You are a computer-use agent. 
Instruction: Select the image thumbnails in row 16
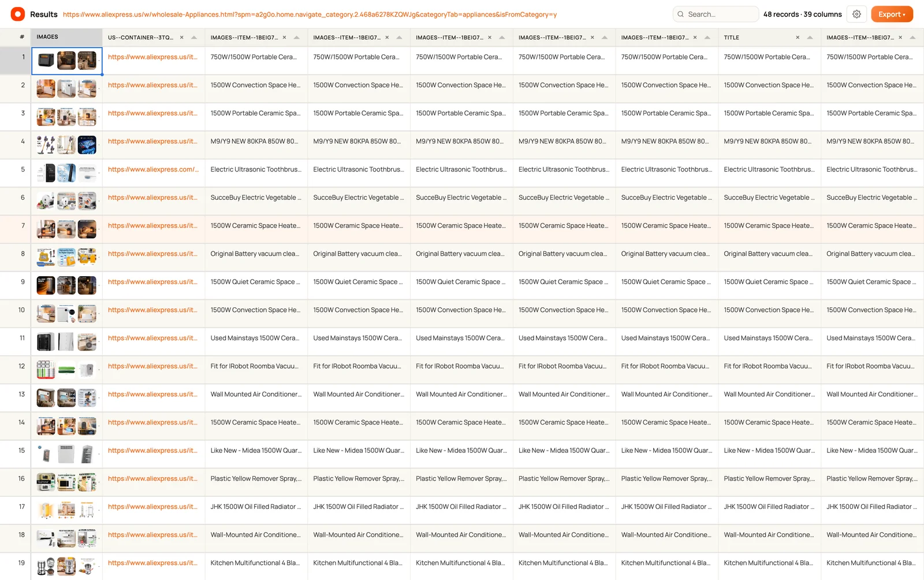pos(67,482)
